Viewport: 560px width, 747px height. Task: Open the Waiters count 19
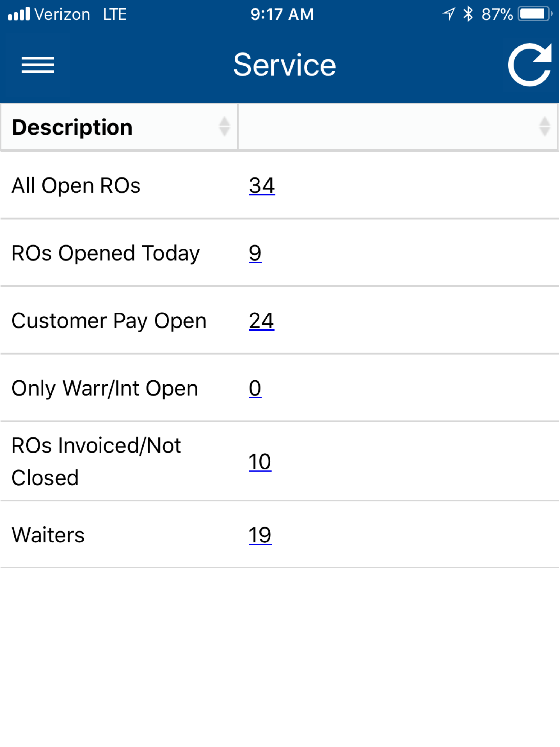tap(260, 535)
